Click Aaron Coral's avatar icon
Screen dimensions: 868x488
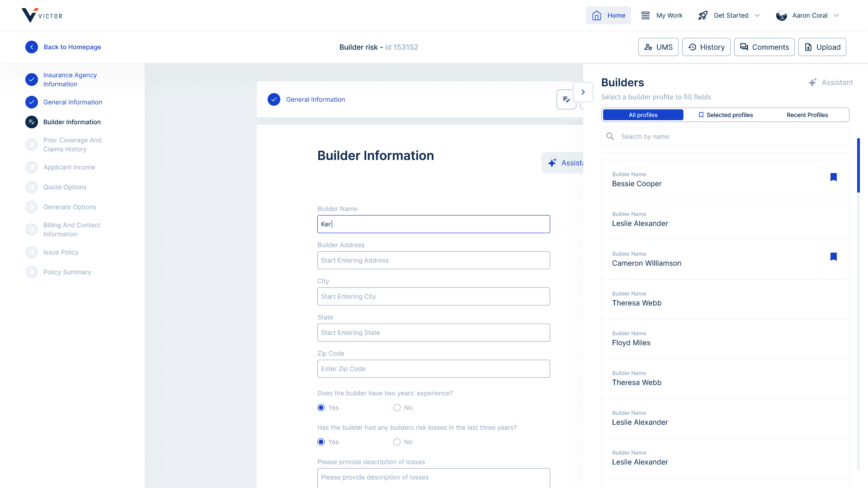pos(782,16)
